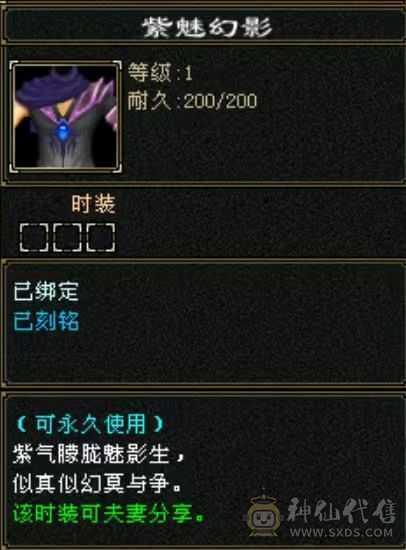Click the blue gem on the costume
Screen dimensions: 406x550
63,130
